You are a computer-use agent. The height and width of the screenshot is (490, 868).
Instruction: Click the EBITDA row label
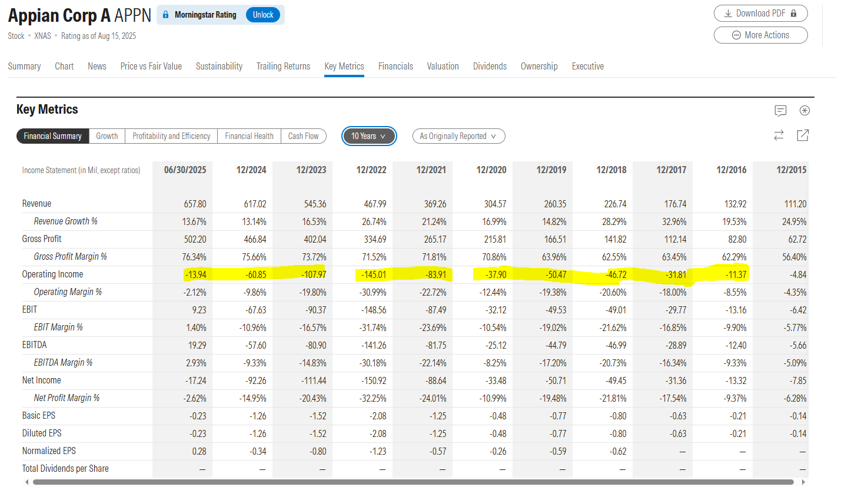tap(34, 345)
